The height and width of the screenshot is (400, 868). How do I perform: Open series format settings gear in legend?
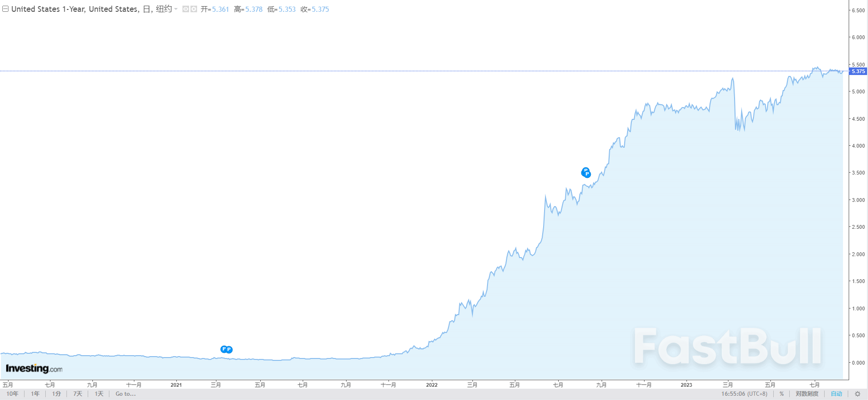point(193,9)
